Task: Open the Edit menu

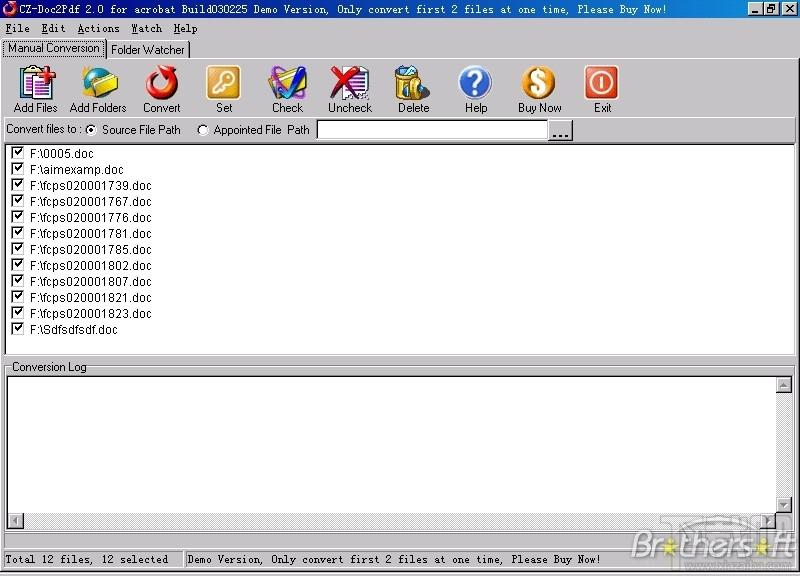Action: [x=54, y=29]
